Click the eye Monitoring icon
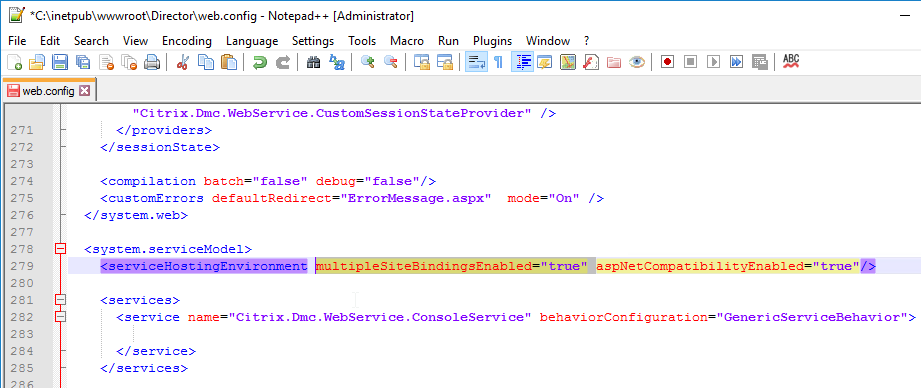This screenshot has height=388, width=921. coord(637,62)
